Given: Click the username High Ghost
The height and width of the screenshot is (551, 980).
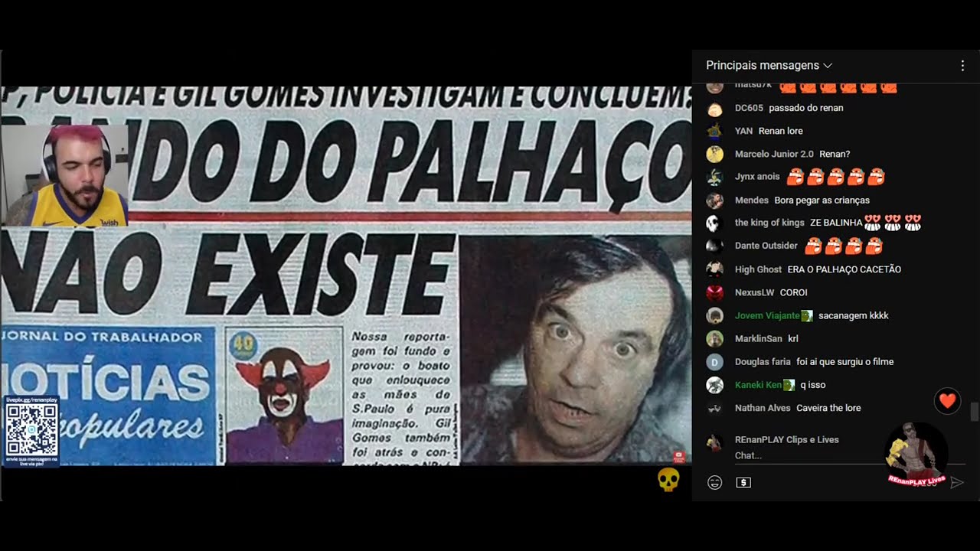Looking at the screenshot, I should pyautogui.click(x=758, y=269).
